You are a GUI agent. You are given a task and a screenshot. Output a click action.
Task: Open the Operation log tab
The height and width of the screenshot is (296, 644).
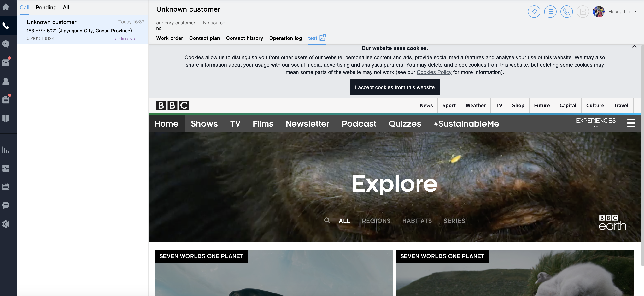(285, 38)
